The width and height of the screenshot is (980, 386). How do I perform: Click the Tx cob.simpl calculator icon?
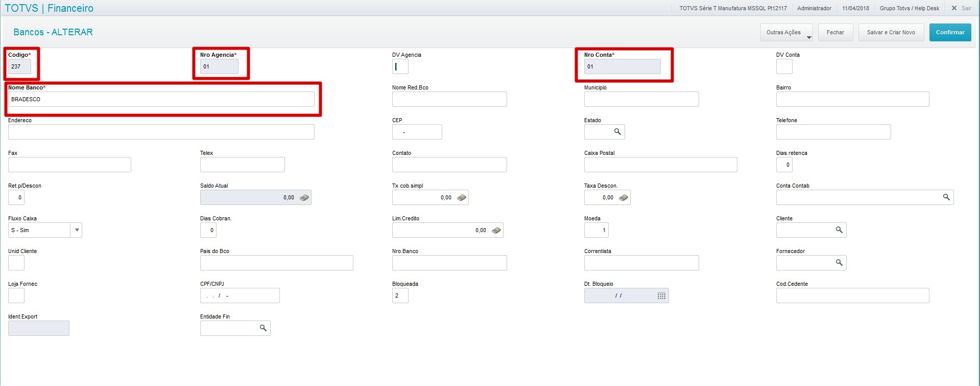pos(461,197)
